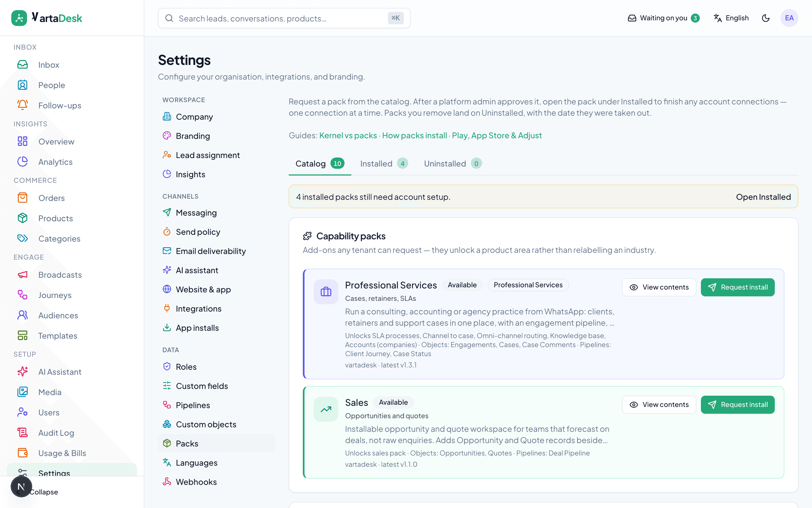This screenshot has height=508, width=812.
Task: Open the English language selector
Action: (731, 18)
